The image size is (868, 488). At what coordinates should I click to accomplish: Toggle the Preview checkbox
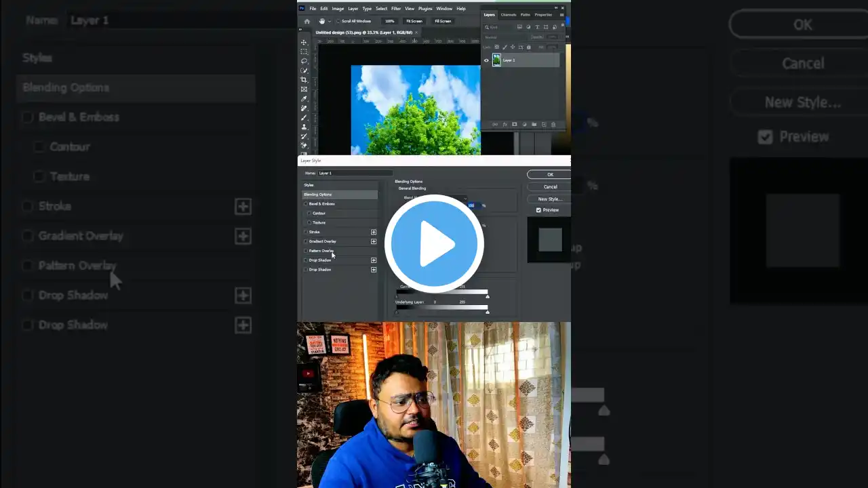point(538,210)
